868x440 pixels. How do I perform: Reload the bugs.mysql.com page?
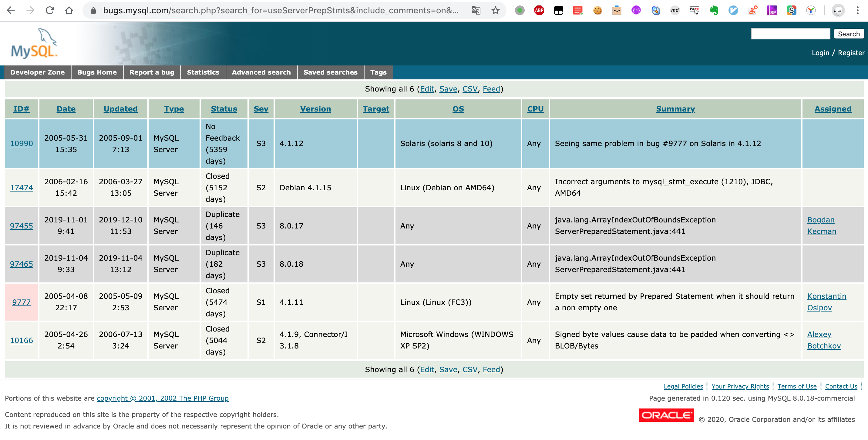(x=50, y=10)
